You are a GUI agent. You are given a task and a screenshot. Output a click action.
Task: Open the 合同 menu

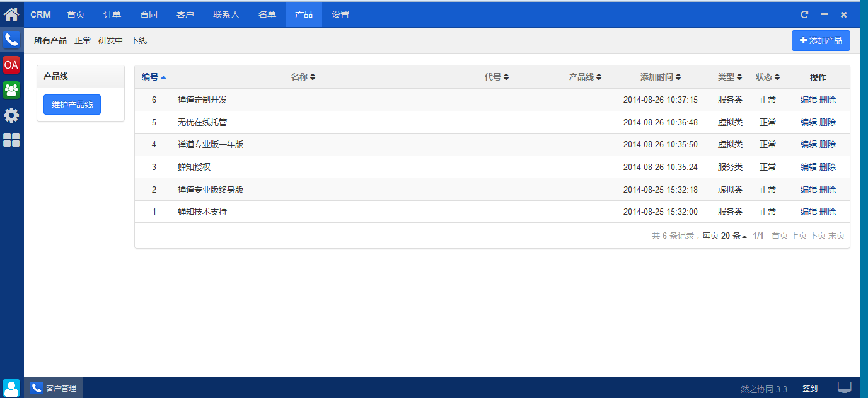[149, 14]
